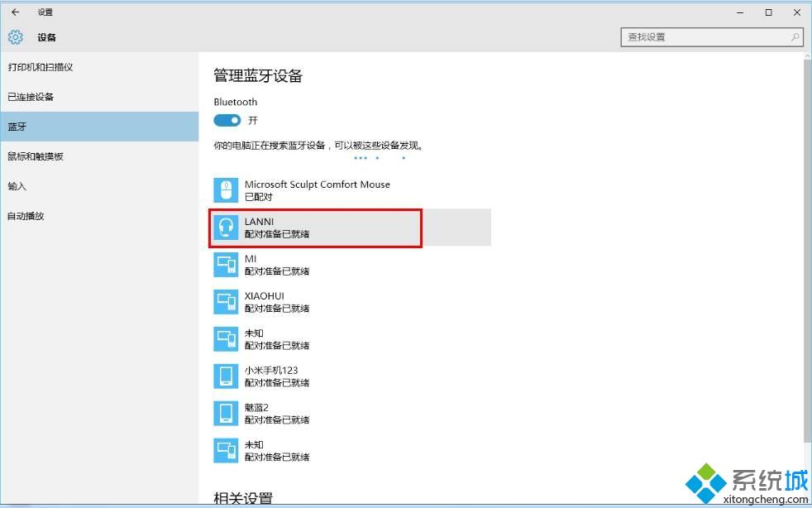Image resolution: width=812 pixels, height=508 pixels.
Task: Click the vertical scrollbar on the right
Action: (x=808, y=249)
